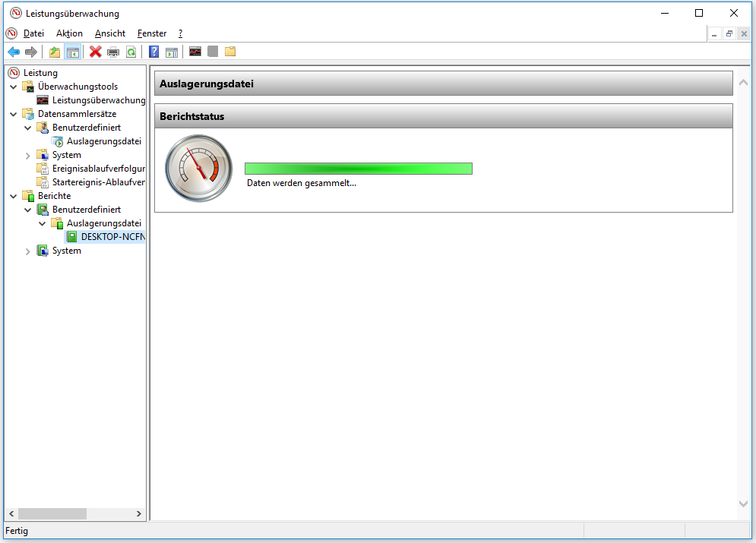
Task: Click the Berichtstatus section header
Action: 444,116
